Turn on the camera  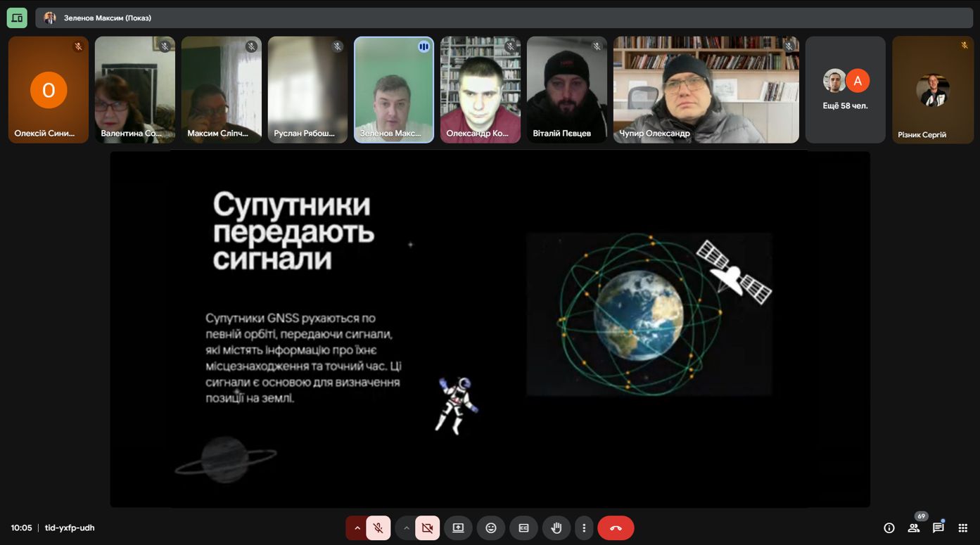tap(427, 528)
